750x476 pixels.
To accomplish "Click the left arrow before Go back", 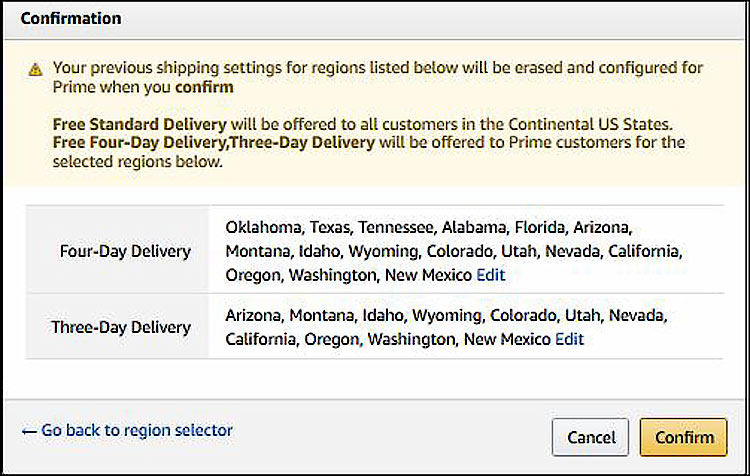I will [x=29, y=432].
